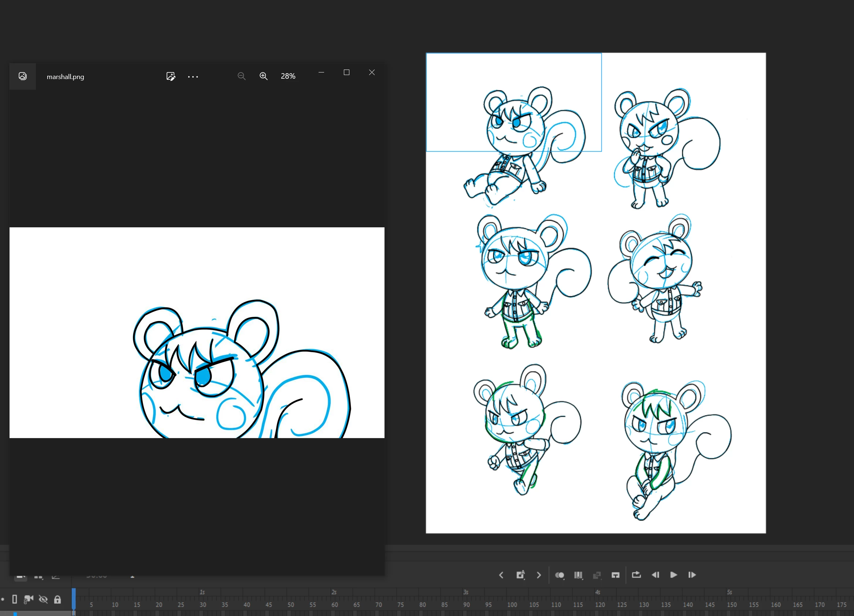Image resolution: width=854 pixels, height=616 pixels.
Task: Go to the next keyframe
Action: 539,575
